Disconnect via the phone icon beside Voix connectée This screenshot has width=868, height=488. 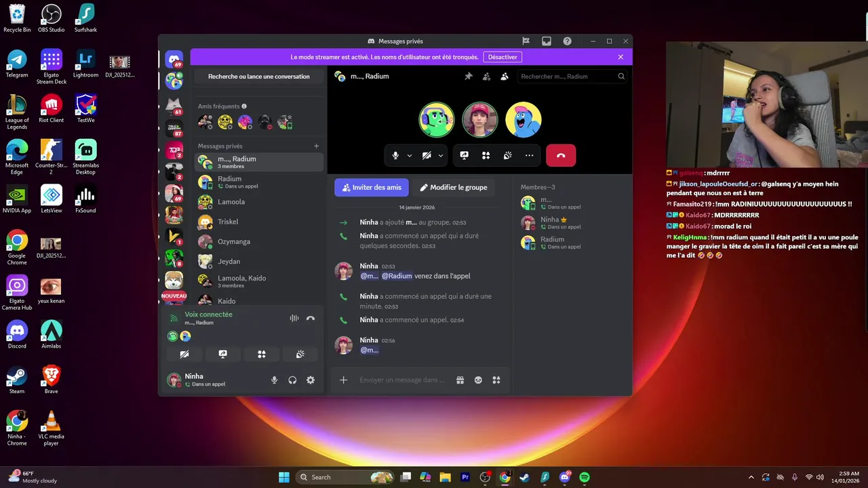point(311,318)
